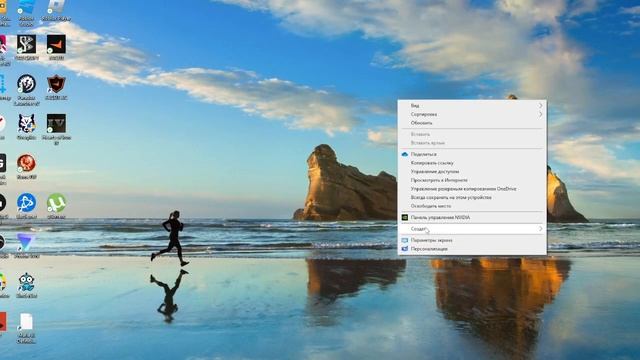
Task: Choose Всегда сохранять на этом устройстве
Action: point(472,198)
